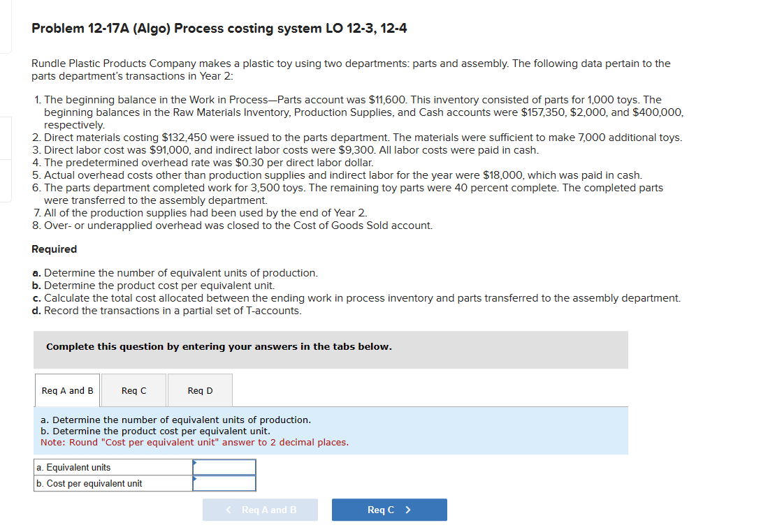Click the grayed Req A and B back button
The image size is (768, 532).
[x=260, y=510]
